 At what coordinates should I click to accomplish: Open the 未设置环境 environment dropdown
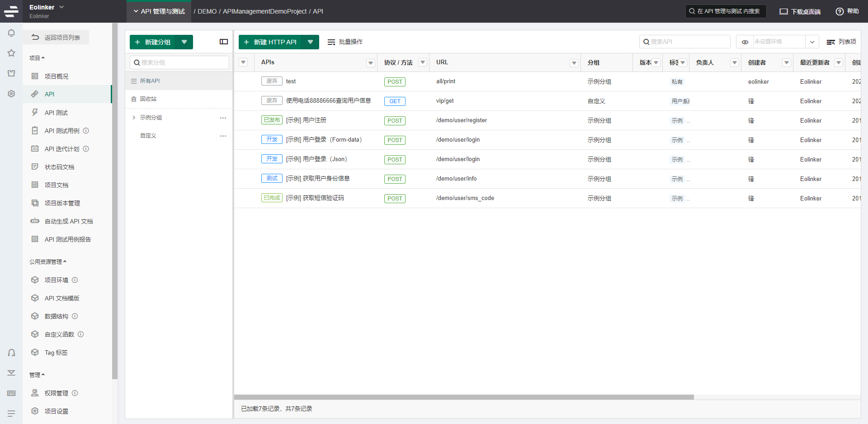pyautogui.click(x=812, y=42)
